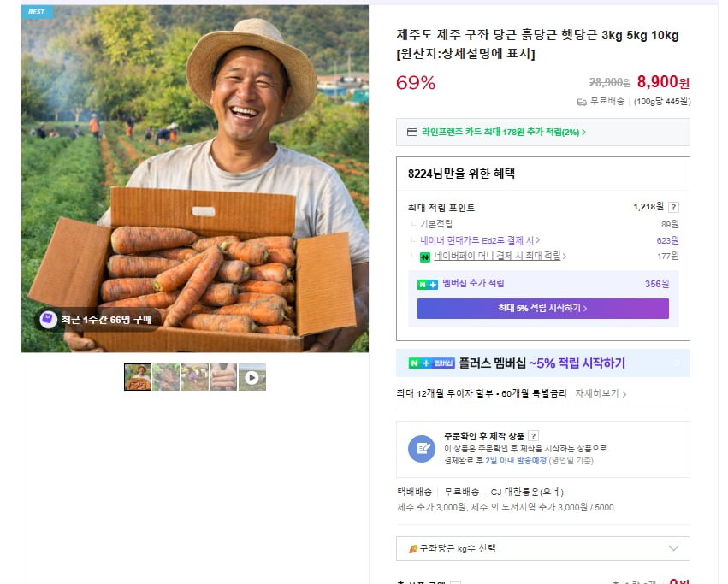Select the second carrot thumbnail image
The image size is (728, 584).
pos(166,377)
